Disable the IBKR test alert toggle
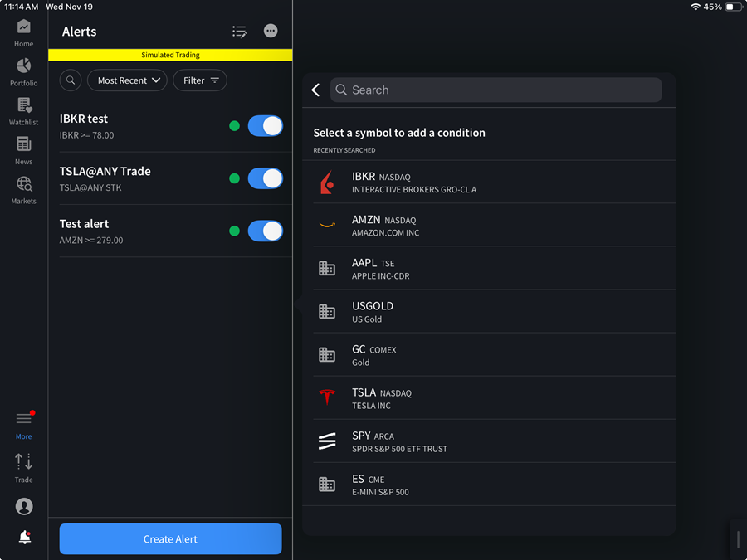This screenshot has width=747, height=560. pos(265,126)
